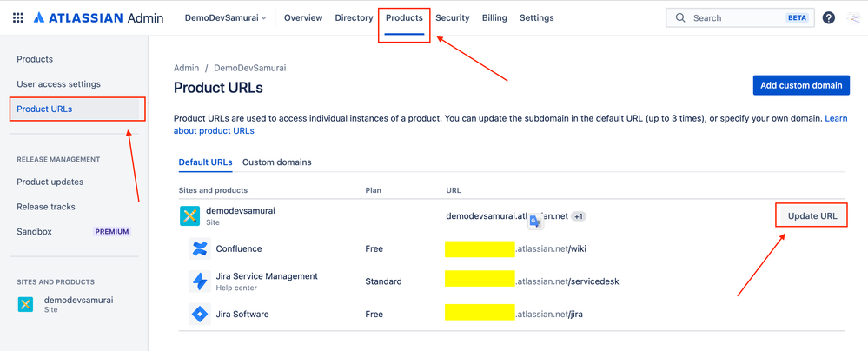Click the search magnifier icon
The height and width of the screenshot is (351, 868).
coord(681,17)
